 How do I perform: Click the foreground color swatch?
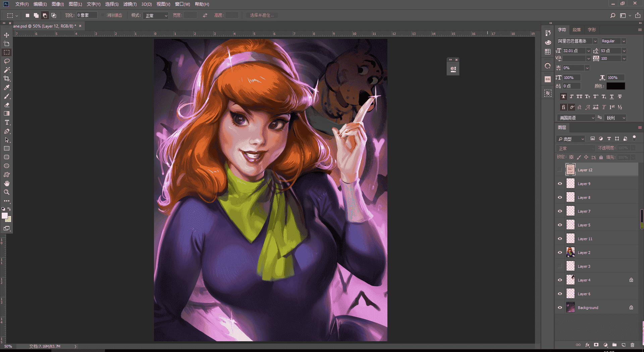[5, 216]
